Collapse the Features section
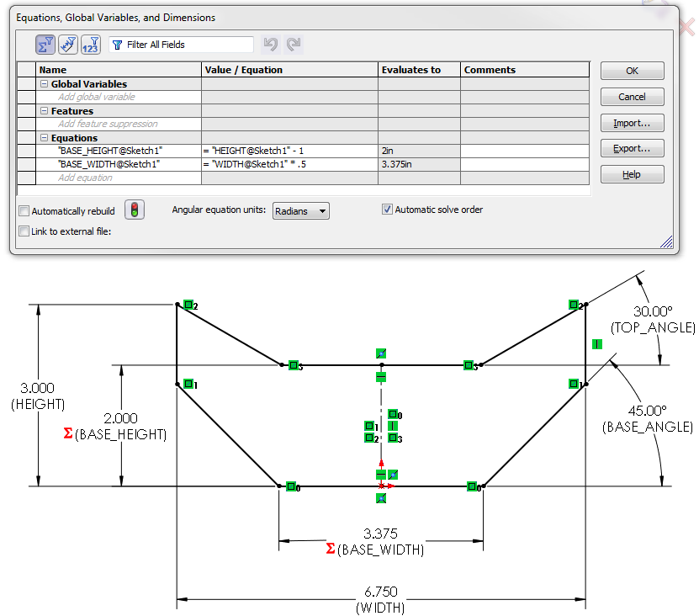Screen dimensions: 699x616 pyautogui.click(x=44, y=111)
